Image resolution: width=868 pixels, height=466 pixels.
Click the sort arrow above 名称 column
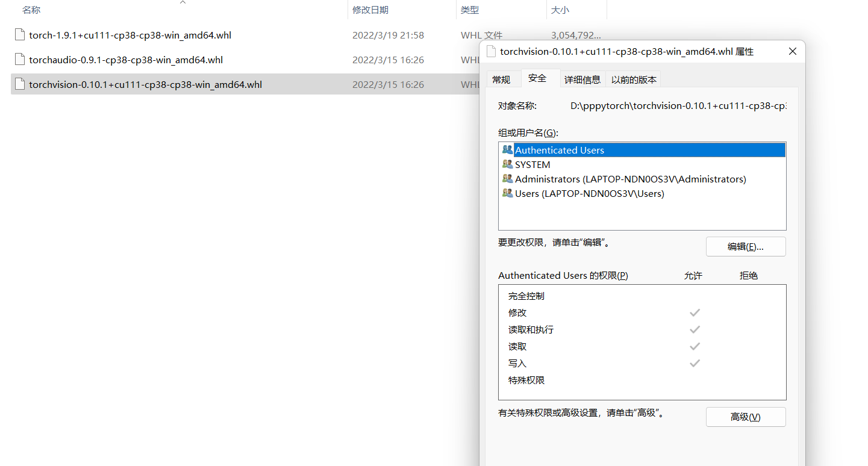coord(183,2)
